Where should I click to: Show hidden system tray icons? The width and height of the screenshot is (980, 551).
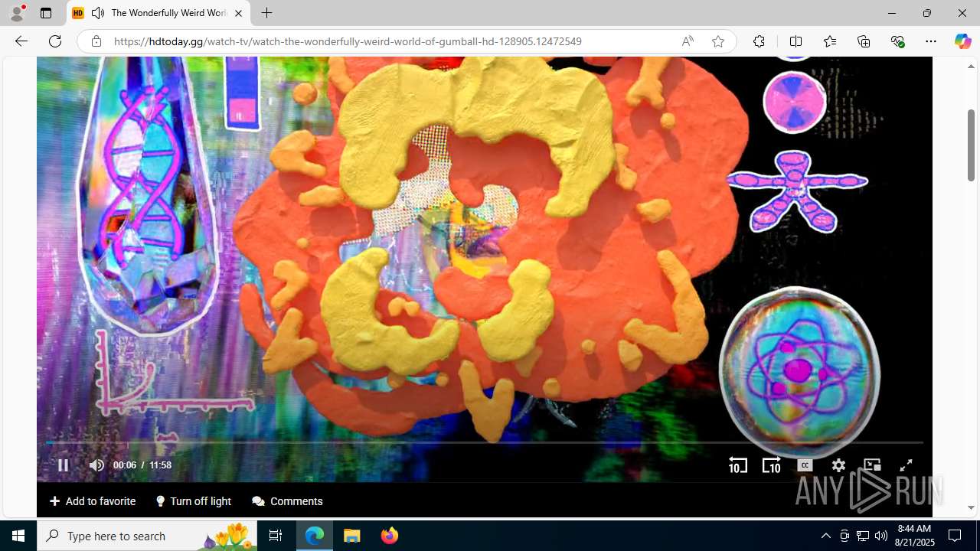(x=825, y=536)
